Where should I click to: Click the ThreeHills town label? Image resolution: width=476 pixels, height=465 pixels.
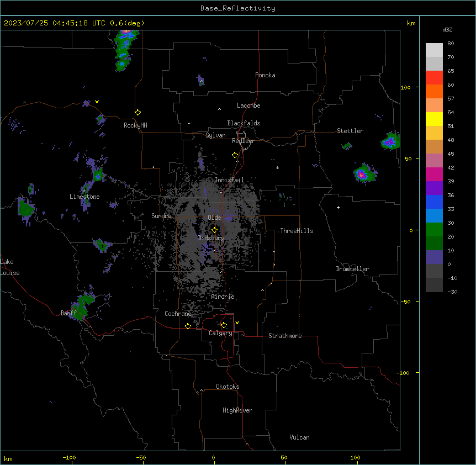(x=297, y=231)
